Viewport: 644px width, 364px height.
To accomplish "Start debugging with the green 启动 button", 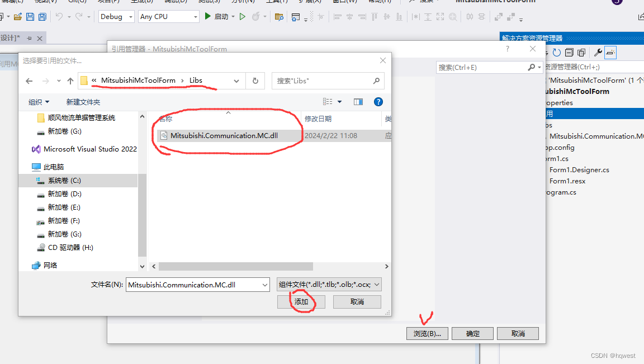I will coord(216,16).
